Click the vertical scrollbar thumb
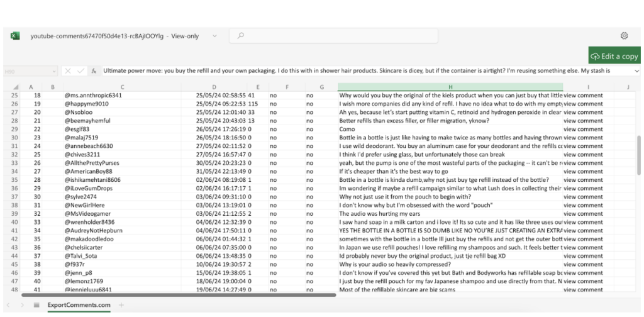The height and width of the screenshot is (317, 644). pos(639,155)
